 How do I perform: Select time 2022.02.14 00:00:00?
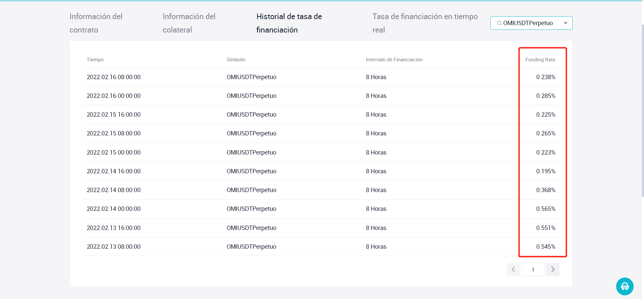click(x=114, y=209)
